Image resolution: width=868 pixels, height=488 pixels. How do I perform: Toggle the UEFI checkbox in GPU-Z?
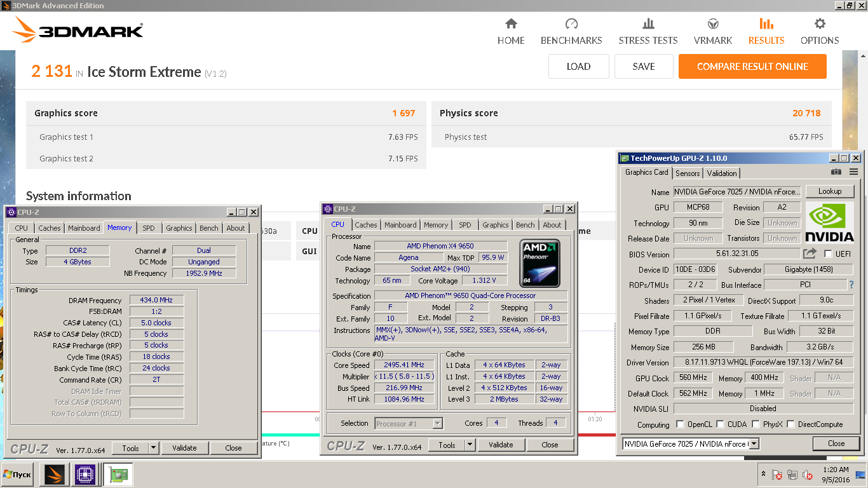(828, 254)
